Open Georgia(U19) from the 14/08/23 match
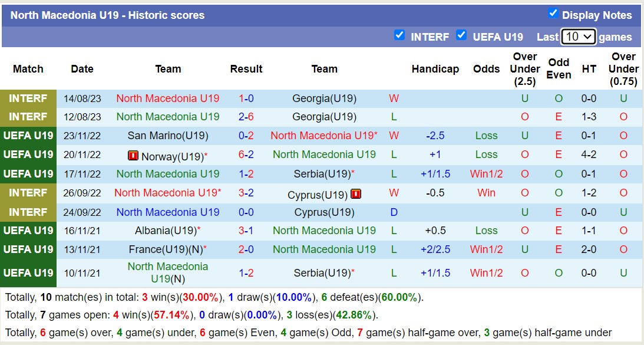The height and width of the screenshot is (345, 644). coord(324,98)
